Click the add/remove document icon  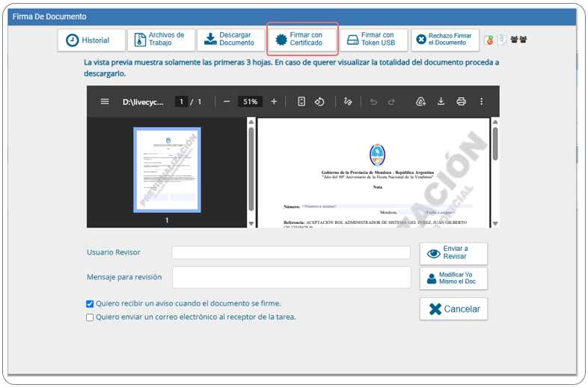tap(489, 40)
